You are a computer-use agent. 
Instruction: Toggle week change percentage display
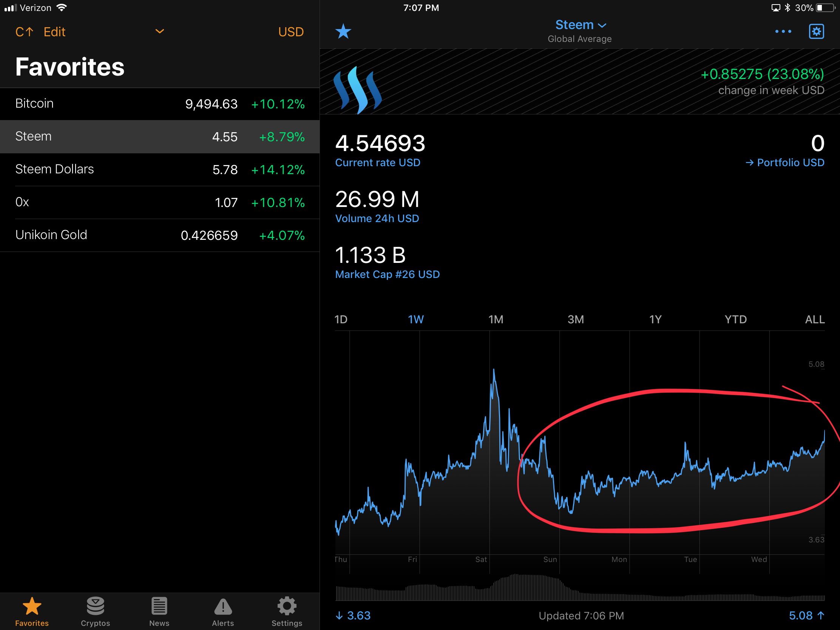[x=762, y=74]
